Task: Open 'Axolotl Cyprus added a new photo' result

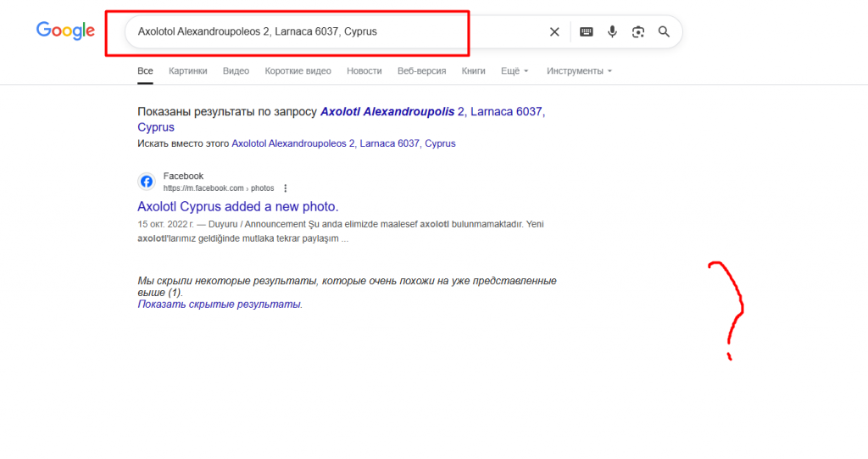Action: [237, 206]
